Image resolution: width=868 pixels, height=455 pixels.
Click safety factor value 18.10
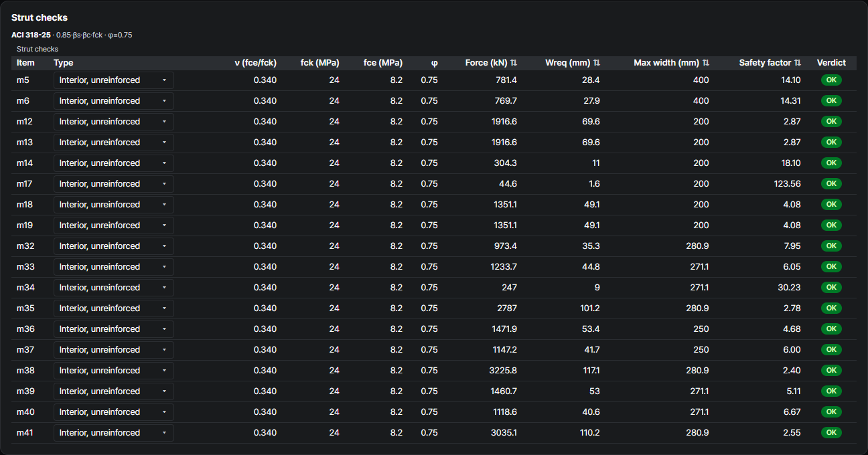coord(790,163)
